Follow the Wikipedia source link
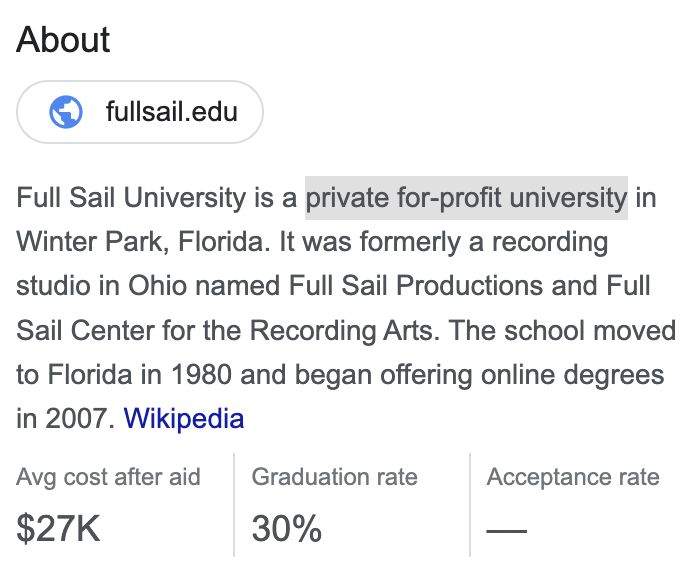The width and height of the screenshot is (698, 576). [x=184, y=419]
